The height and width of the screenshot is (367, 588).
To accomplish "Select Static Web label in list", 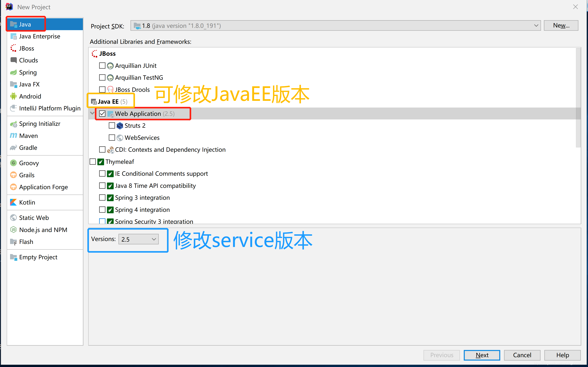I will (34, 218).
